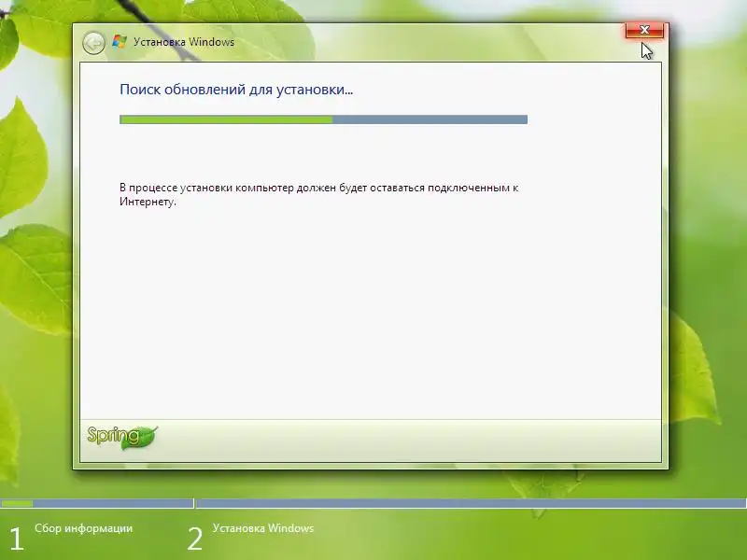This screenshot has width=747, height=560.
Task: Click the Поиск обновлений для установки heading
Action: (x=236, y=90)
